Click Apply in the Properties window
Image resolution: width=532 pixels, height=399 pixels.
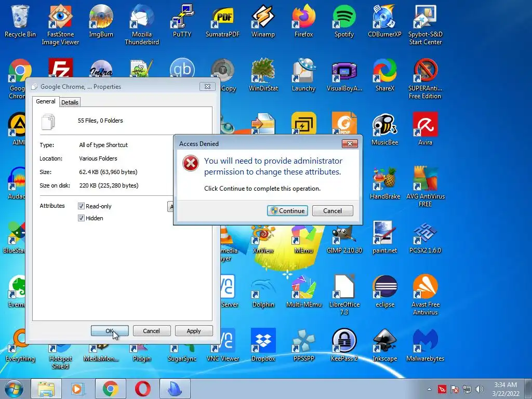(194, 331)
